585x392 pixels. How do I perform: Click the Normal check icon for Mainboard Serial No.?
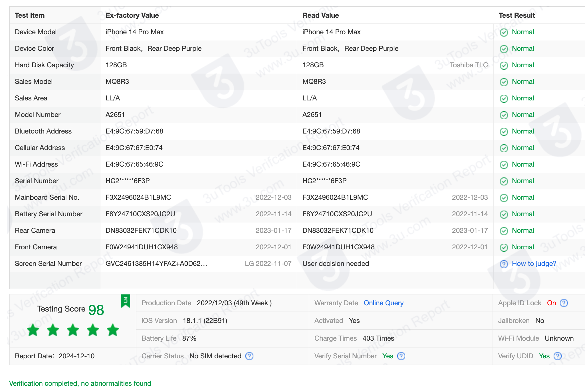click(x=504, y=198)
